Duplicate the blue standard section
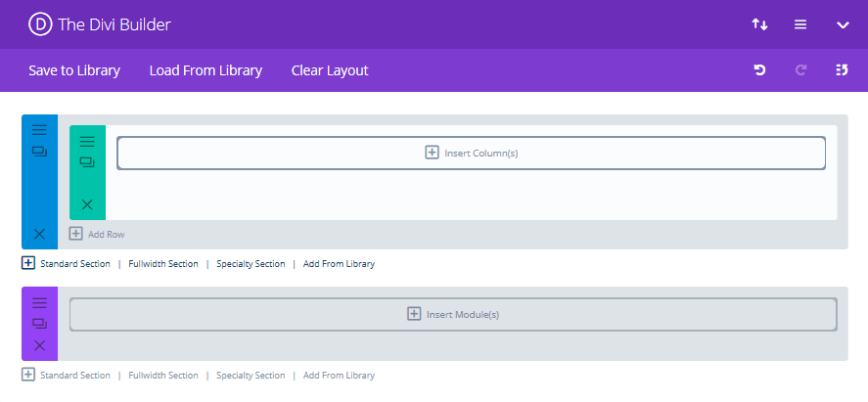Screen dimensions: 868x402 tap(39, 151)
